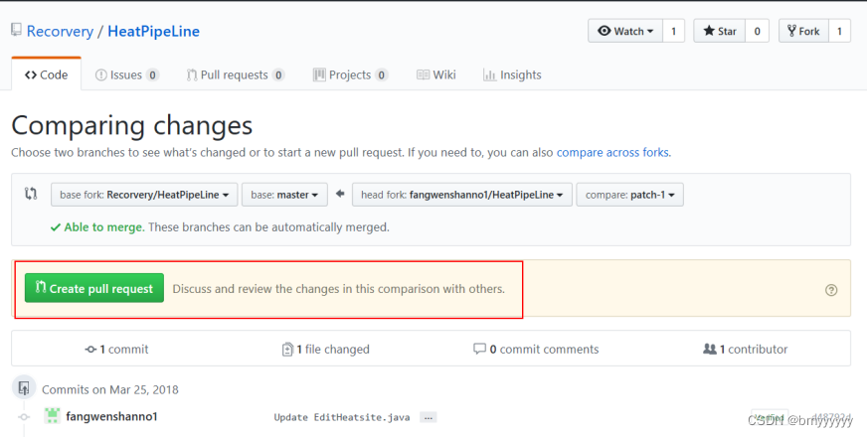Click the compare arrows icon

31,194
